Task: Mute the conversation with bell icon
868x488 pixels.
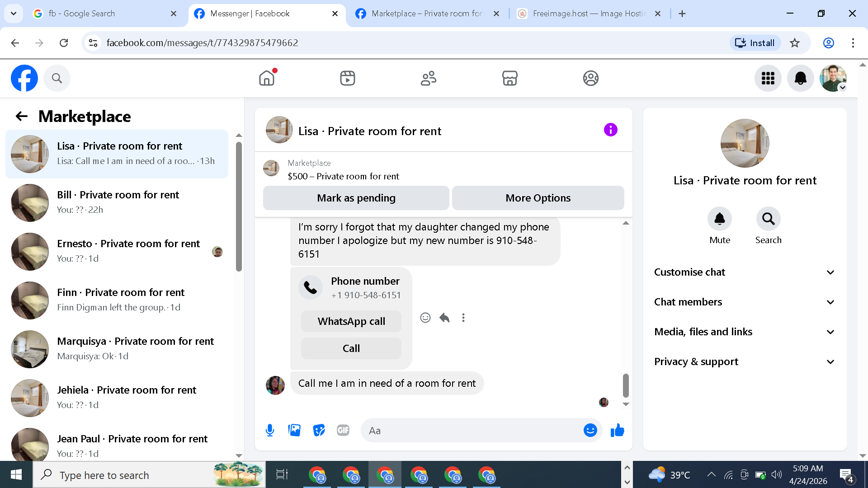Action: tap(720, 219)
